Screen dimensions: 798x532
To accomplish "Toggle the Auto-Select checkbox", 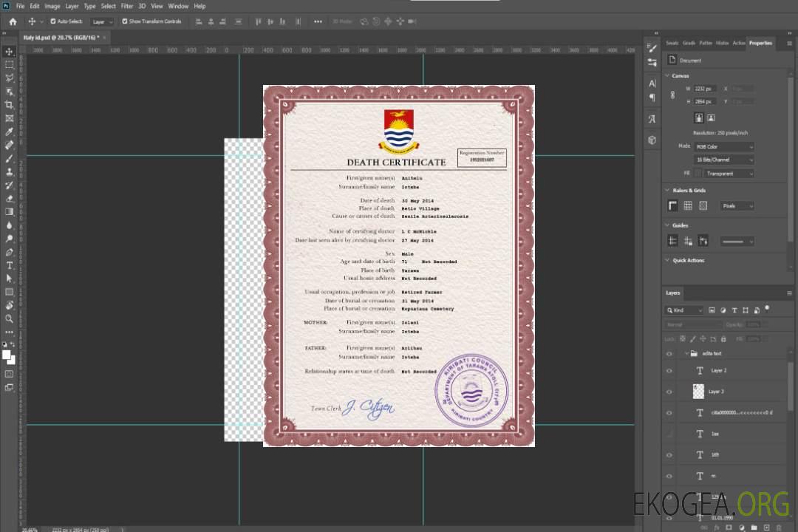I will [53, 21].
